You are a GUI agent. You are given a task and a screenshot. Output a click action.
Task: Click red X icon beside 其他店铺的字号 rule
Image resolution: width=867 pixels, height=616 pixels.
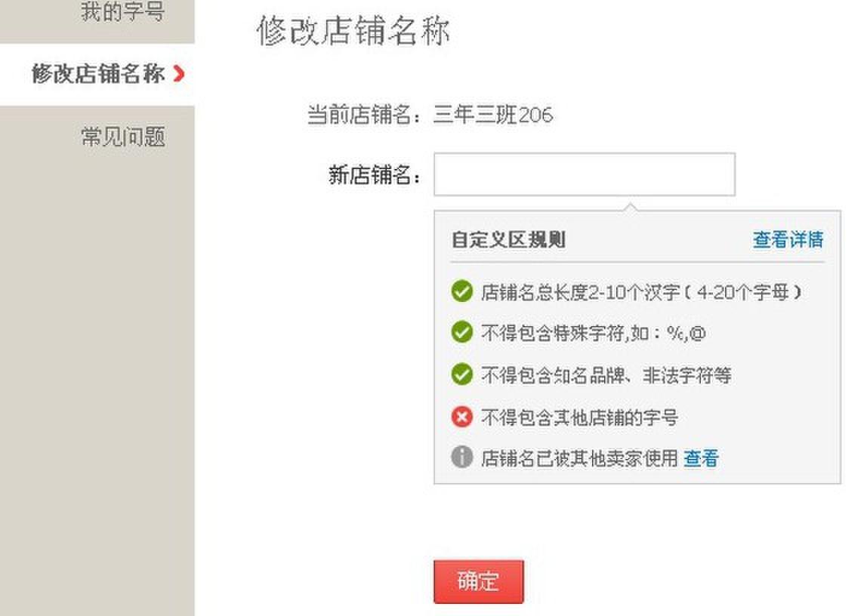point(461,417)
